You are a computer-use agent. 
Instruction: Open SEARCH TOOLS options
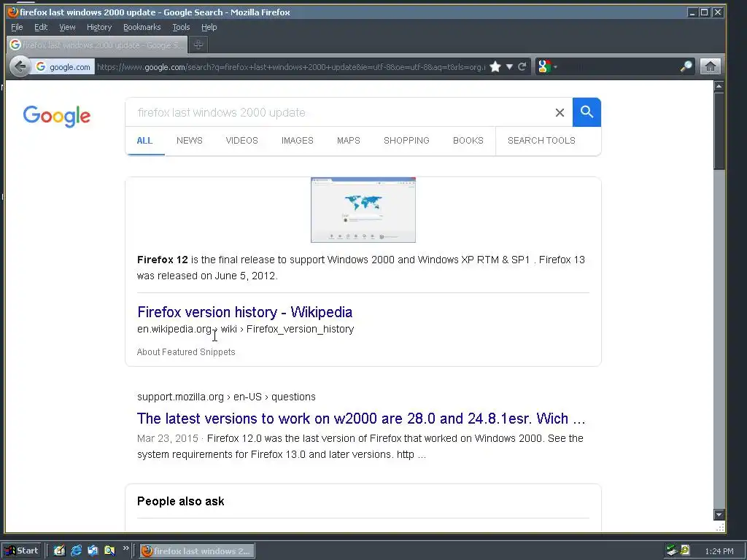pyautogui.click(x=542, y=141)
